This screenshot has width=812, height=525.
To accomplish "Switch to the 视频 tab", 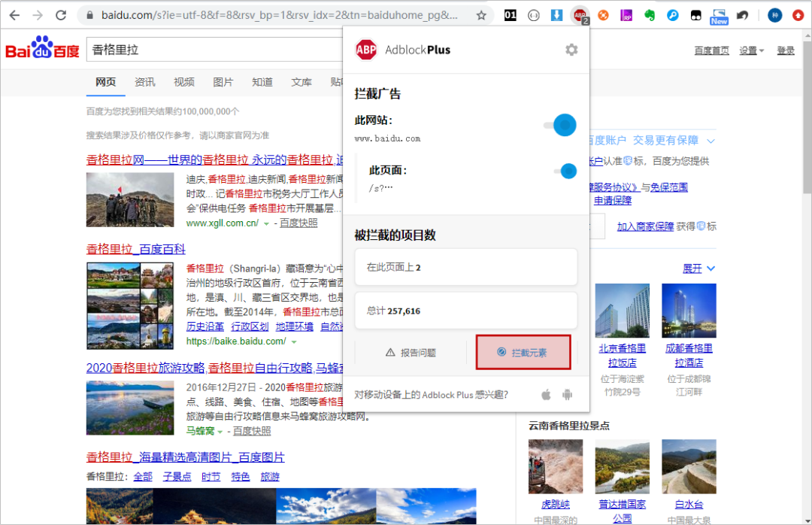I will tap(184, 82).
